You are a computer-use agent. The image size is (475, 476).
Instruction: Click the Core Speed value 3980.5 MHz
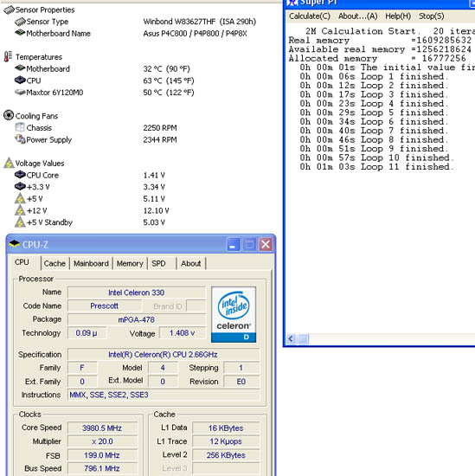pyautogui.click(x=102, y=428)
